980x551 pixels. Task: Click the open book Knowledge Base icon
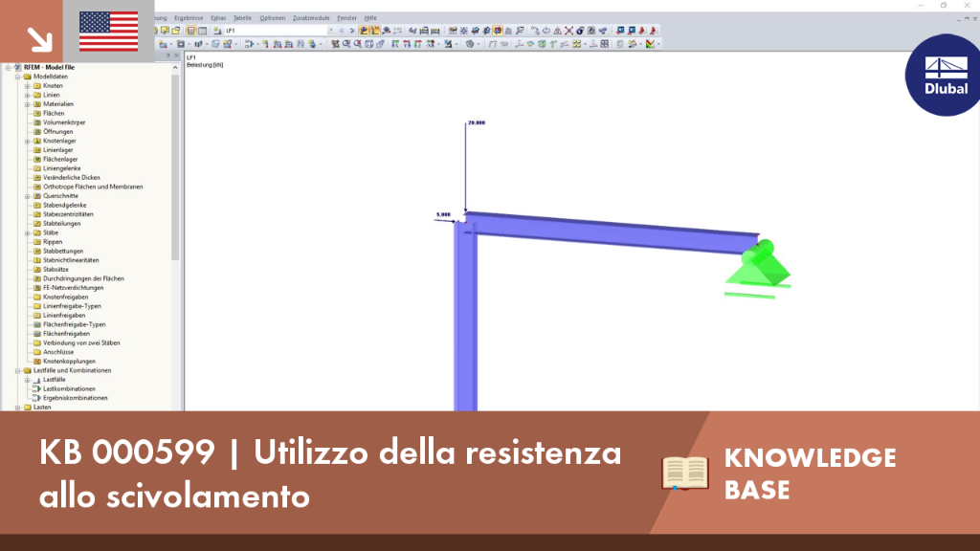tap(685, 473)
